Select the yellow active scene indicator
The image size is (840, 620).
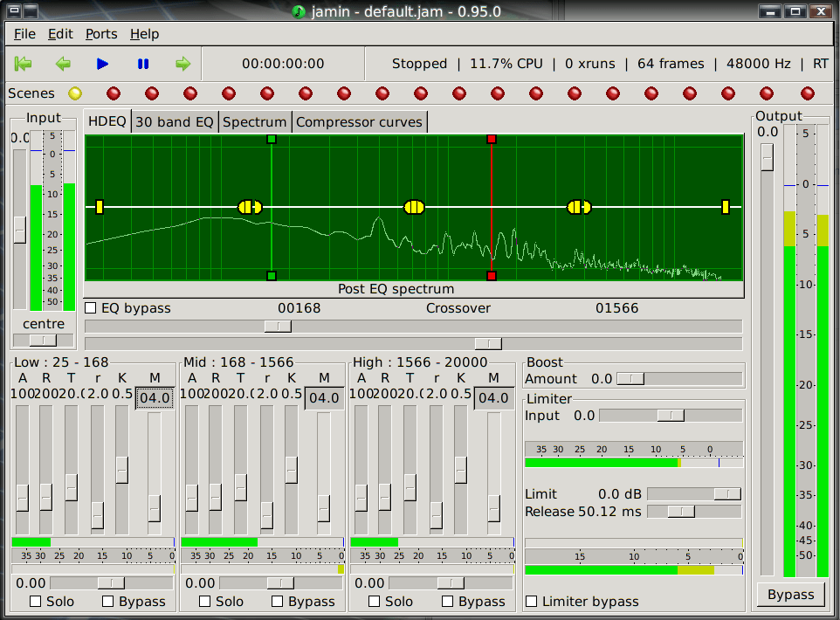pos(74,93)
